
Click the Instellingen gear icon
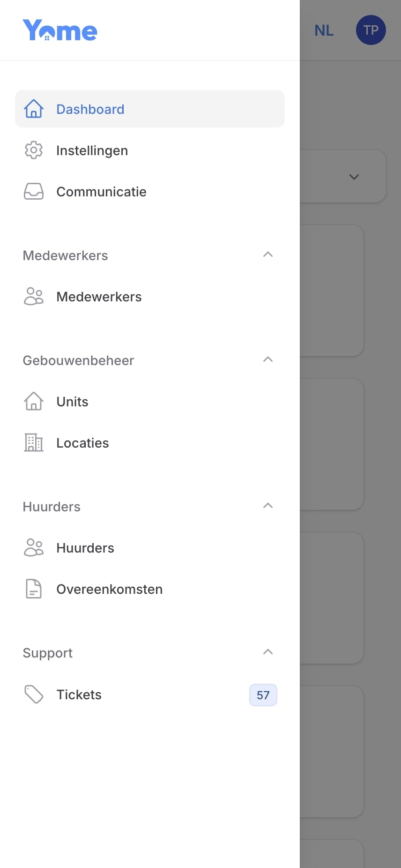33,150
